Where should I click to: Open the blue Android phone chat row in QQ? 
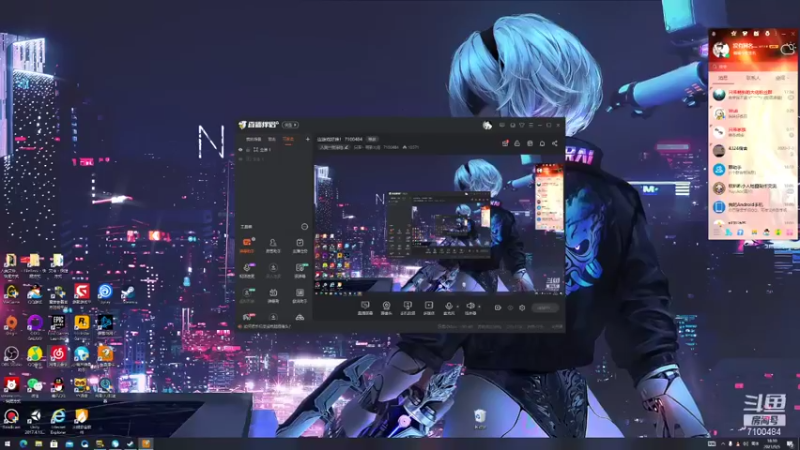tap(753, 207)
